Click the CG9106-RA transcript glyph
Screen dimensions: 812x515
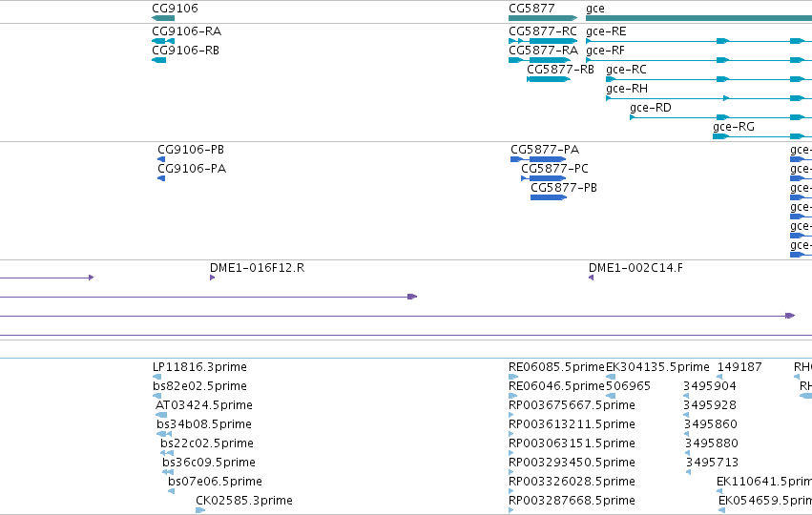point(163,41)
